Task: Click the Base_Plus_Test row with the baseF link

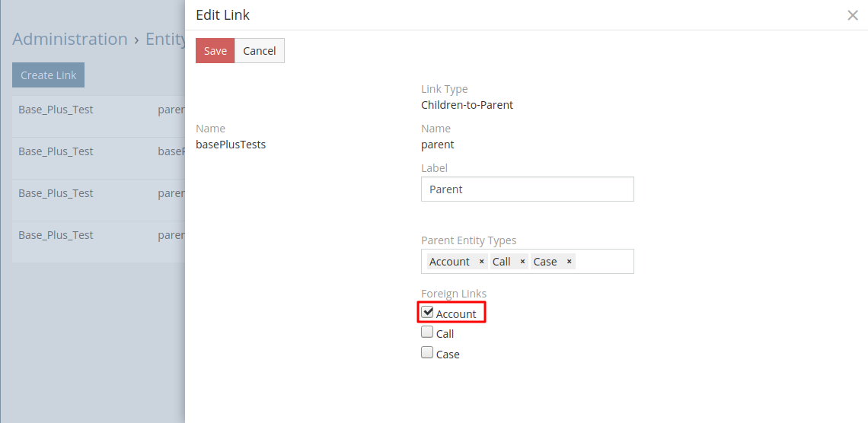Action: [x=56, y=151]
